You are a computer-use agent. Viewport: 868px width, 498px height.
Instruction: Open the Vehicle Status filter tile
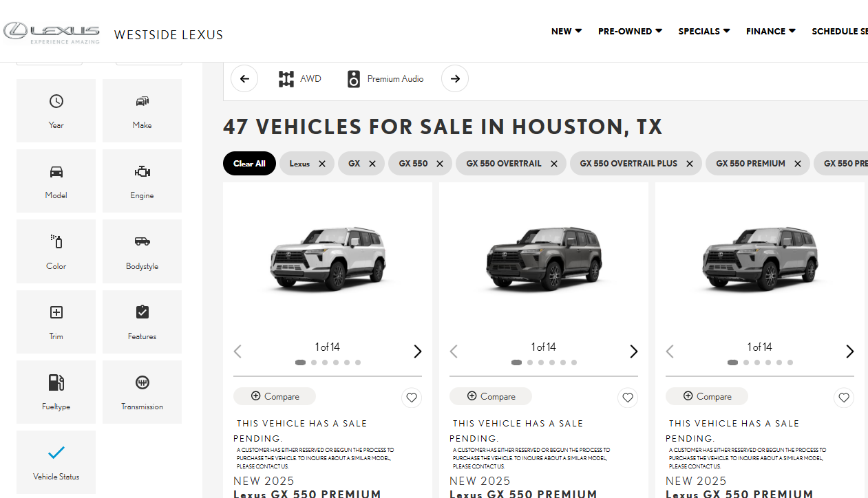(56, 462)
